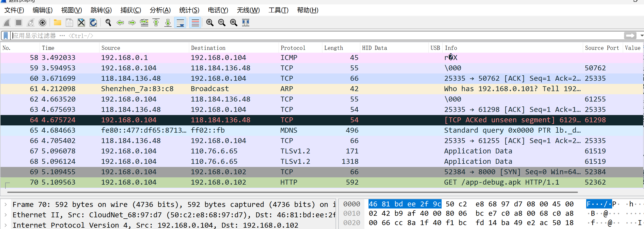Click the resize columns icon
Screen dimensions: 644x229
coord(245,23)
